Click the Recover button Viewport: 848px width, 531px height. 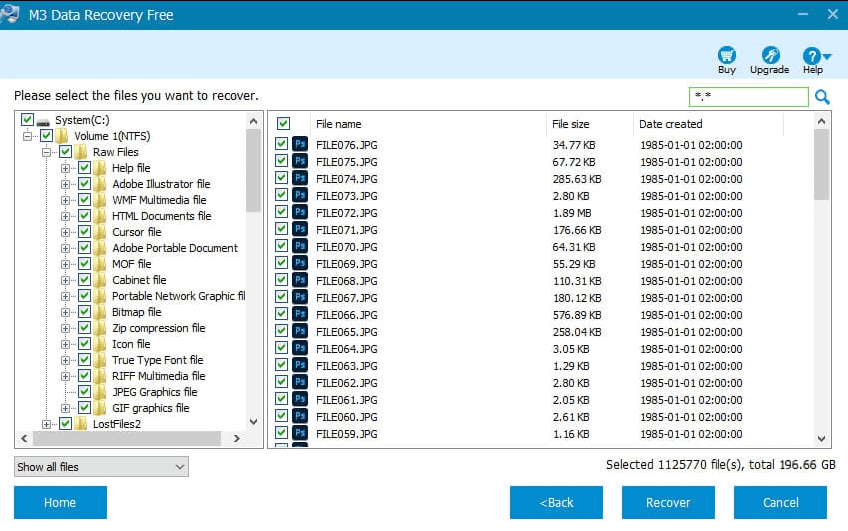pos(667,503)
